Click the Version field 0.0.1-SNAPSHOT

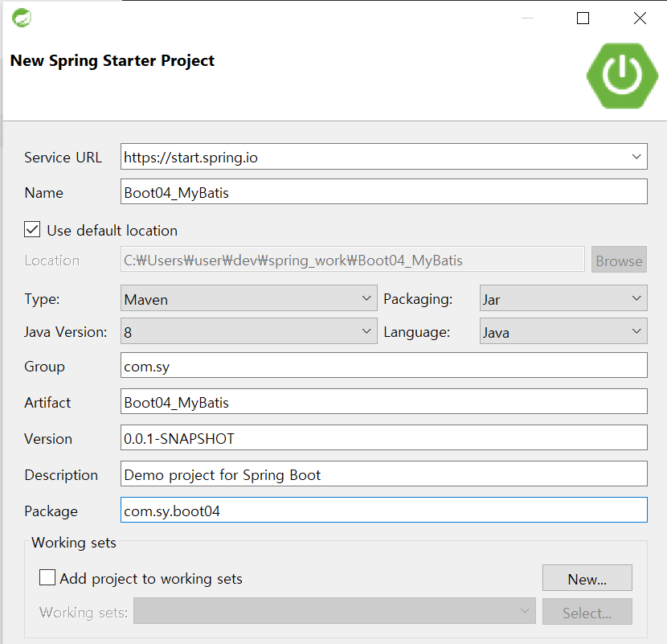pos(383,437)
